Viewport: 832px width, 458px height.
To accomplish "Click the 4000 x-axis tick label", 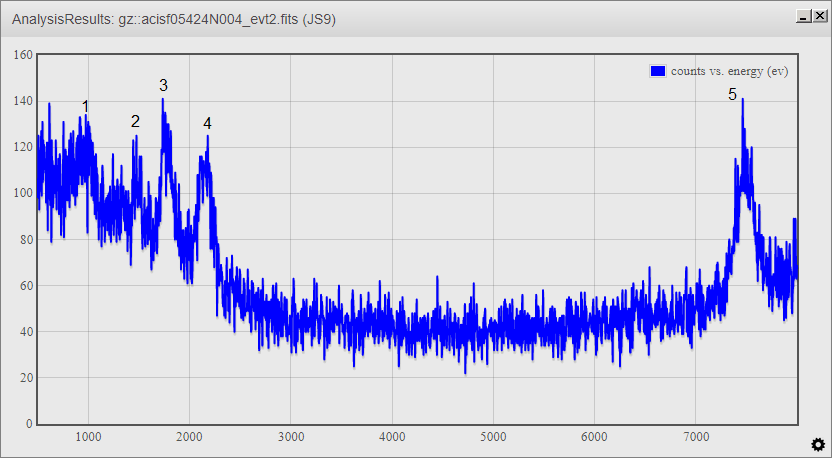I will [x=392, y=437].
